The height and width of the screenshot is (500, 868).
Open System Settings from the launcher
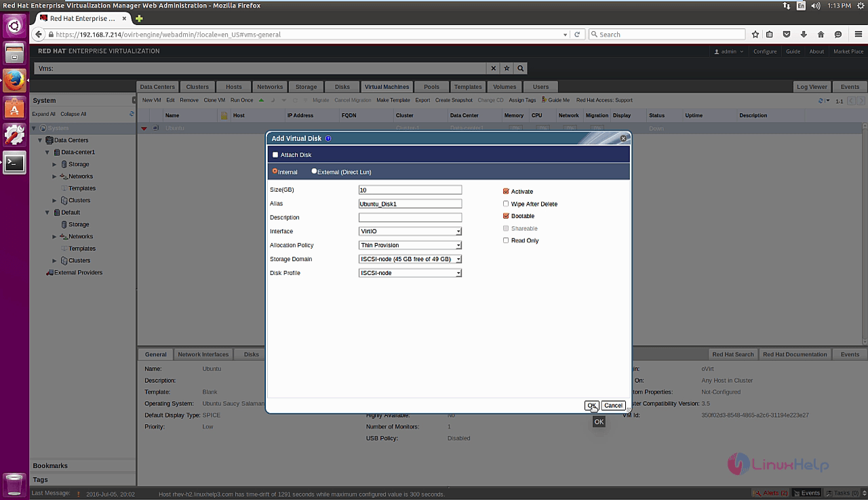click(14, 136)
